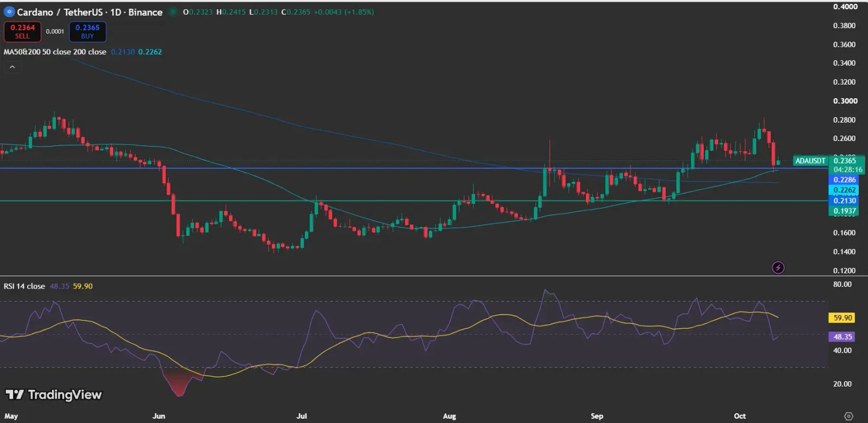The height and width of the screenshot is (423, 868).
Task: Click the 0.1200 price scale label
Action: point(845,271)
